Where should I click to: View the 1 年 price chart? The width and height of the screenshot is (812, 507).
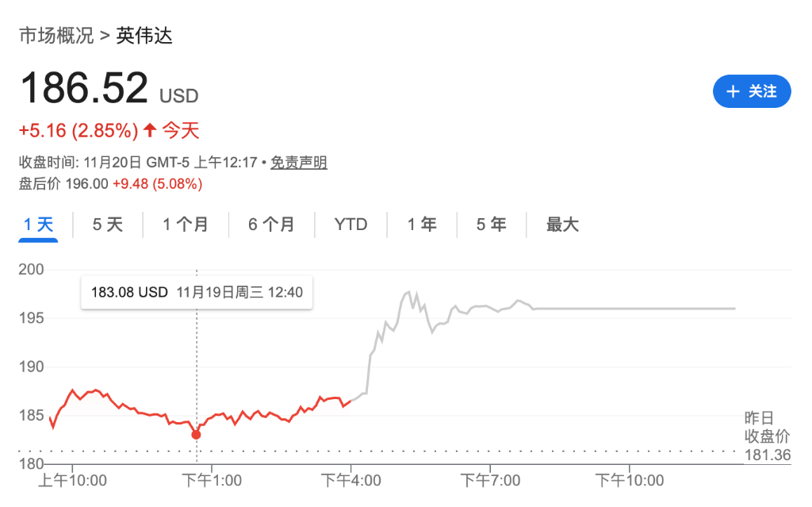422,225
